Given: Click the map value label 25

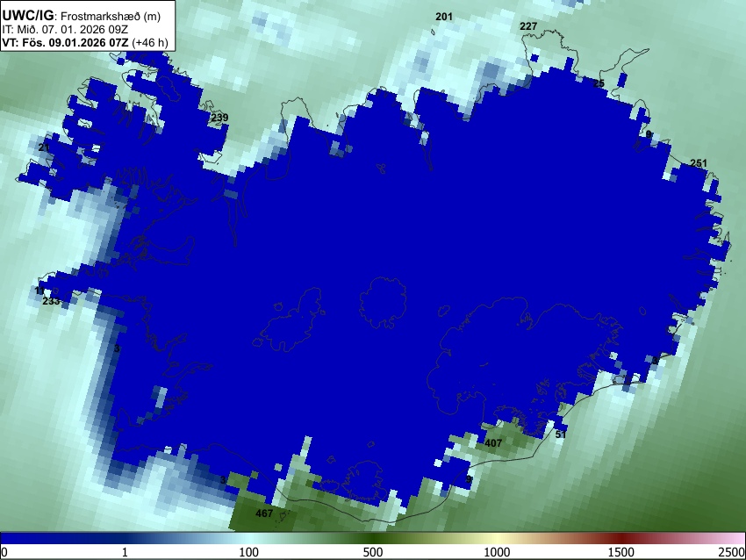Looking at the screenshot, I should 599,83.
